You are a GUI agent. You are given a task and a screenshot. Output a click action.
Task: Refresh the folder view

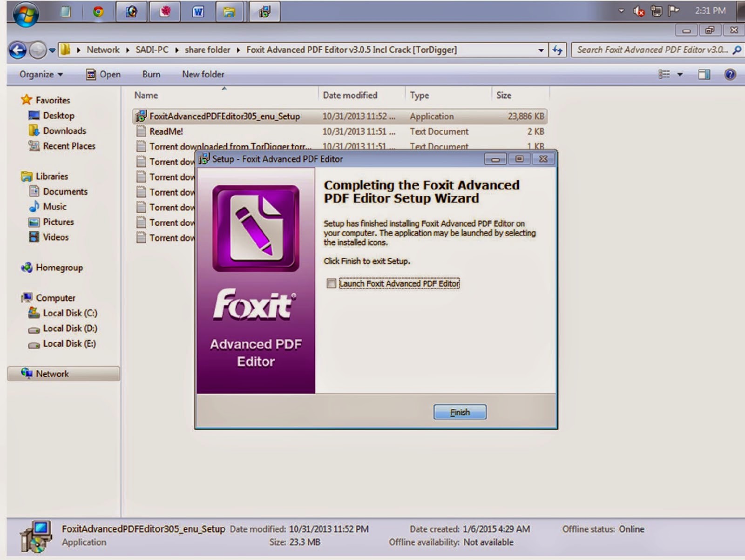click(557, 50)
